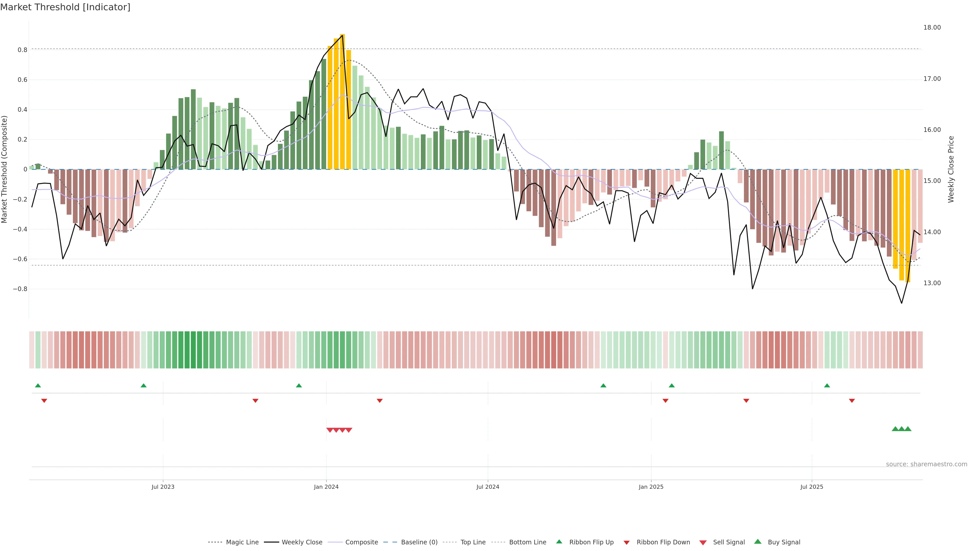The height and width of the screenshot is (551, 980).
Task: Click the Ribbon Flip Down legend triangle
Action: 627,542
